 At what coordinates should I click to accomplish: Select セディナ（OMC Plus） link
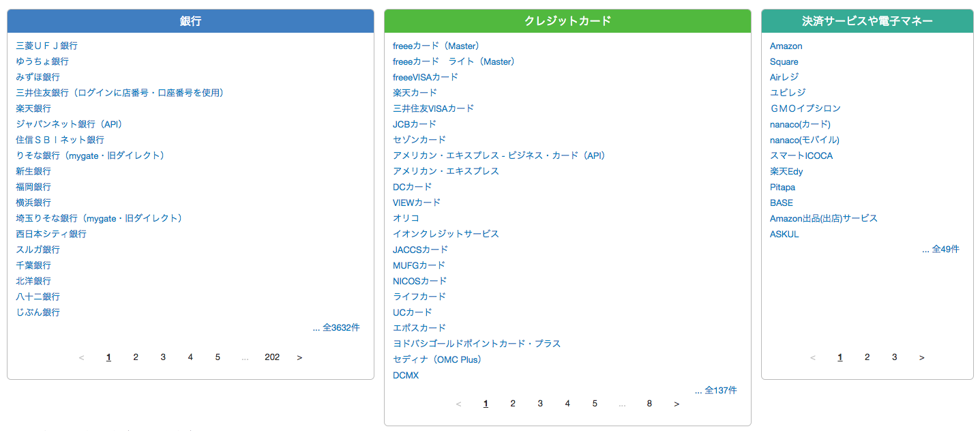pyautogui.click(x=437, y=359)
